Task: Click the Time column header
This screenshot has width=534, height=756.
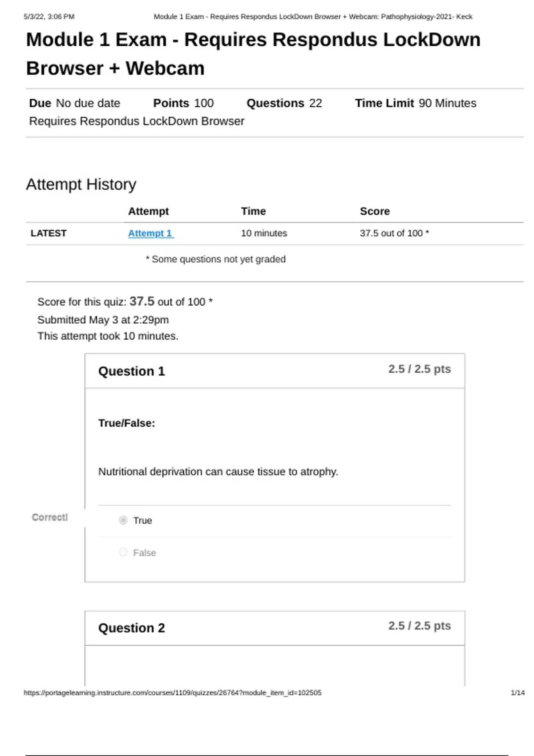Action: (x=253, y=211)
